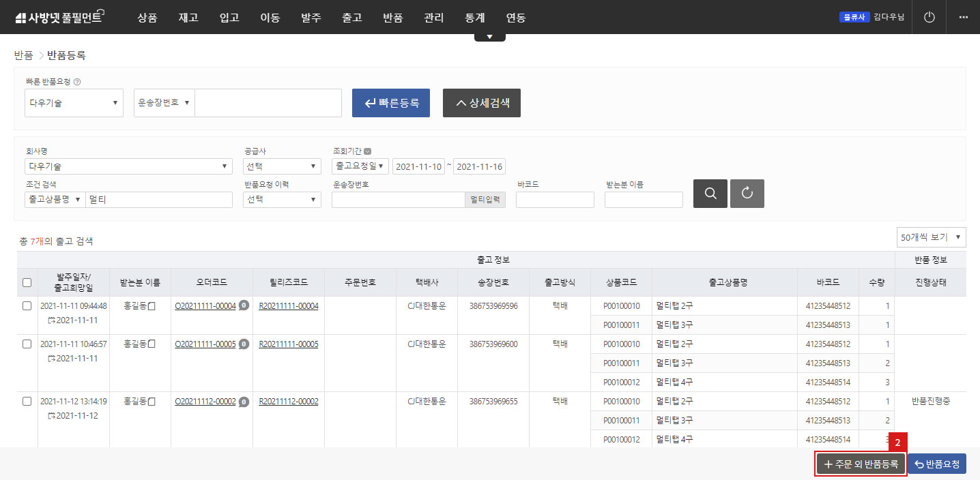980x480 pixels.
Task: Click the help icon beside 빠른 반품요청
Action: [77, 82]
